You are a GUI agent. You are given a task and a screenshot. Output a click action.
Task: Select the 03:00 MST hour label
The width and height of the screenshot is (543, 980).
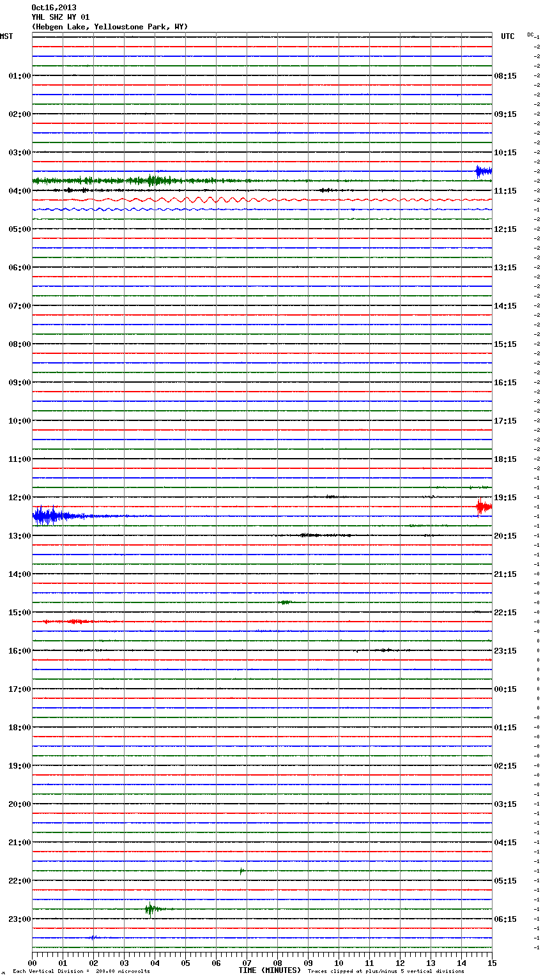click(x=19, y=153)
